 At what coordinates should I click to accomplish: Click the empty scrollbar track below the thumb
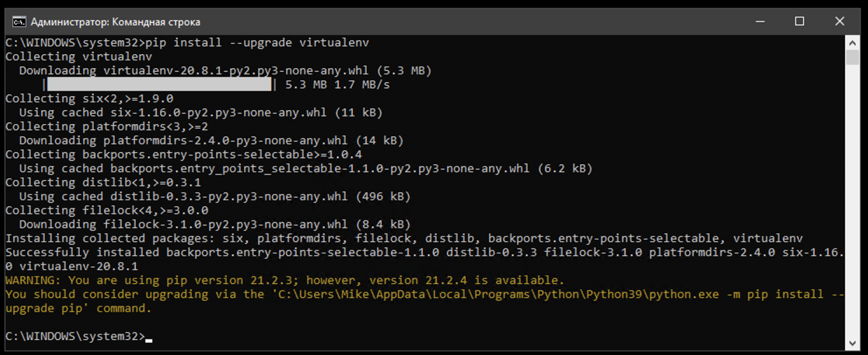click(852, 203)
